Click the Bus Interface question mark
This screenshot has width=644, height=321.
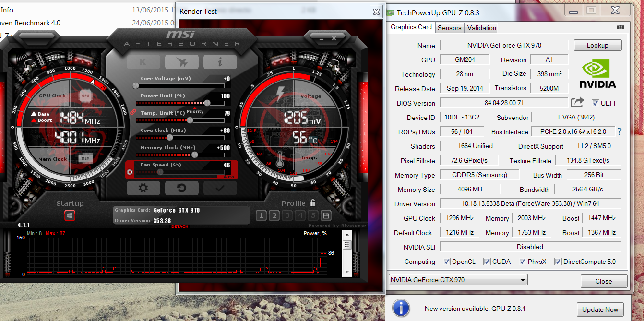620,131
